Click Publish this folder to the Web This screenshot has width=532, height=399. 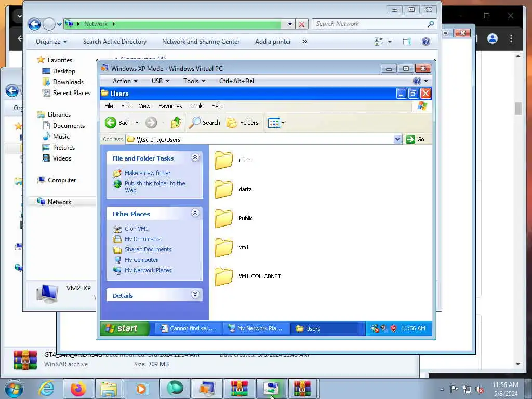coord(155,187)
